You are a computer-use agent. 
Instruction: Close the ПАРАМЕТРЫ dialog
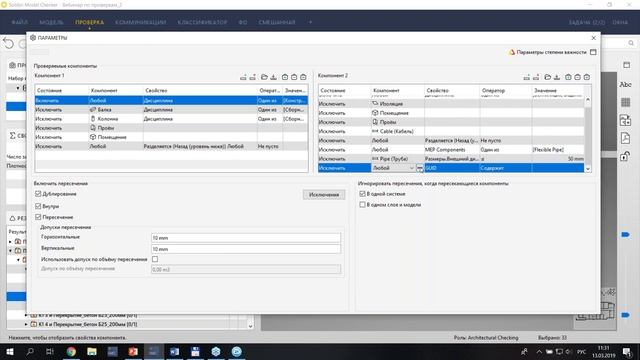[593, 38]
